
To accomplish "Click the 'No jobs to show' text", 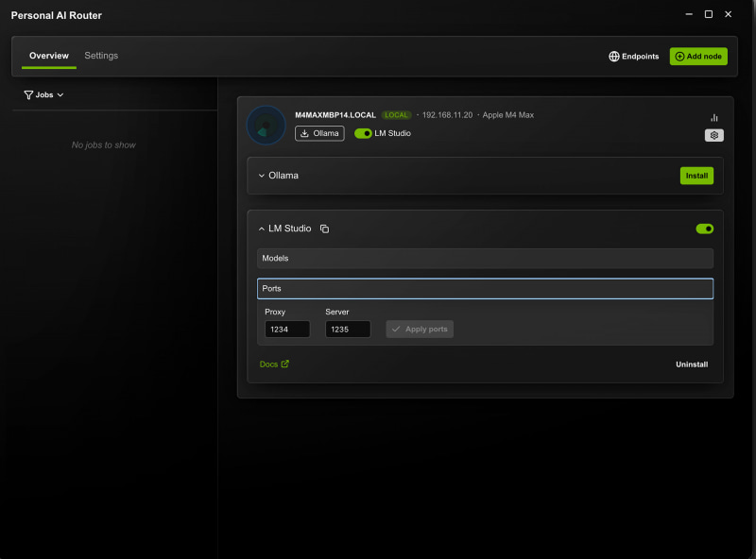I will pyautogui.click(x=104, y=145).
